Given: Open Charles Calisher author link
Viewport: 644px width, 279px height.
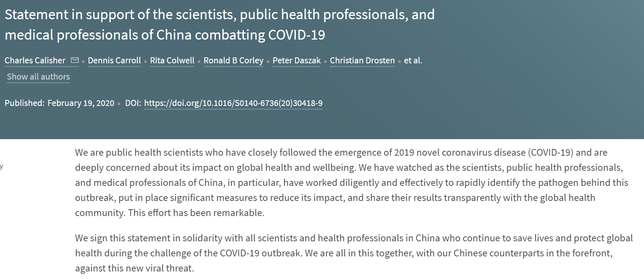Looking at the screenshot, I should (x=35, y=60).
